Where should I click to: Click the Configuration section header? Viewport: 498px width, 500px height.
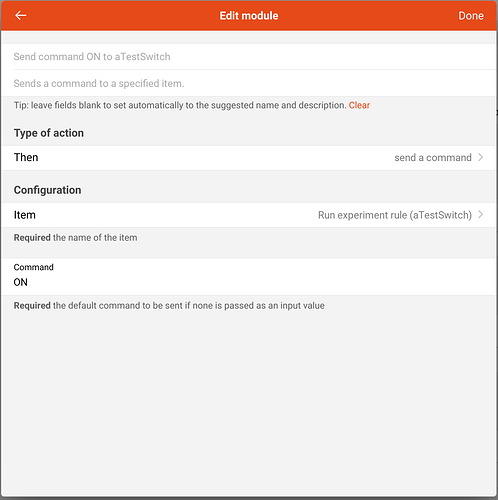tap(47, 190)
